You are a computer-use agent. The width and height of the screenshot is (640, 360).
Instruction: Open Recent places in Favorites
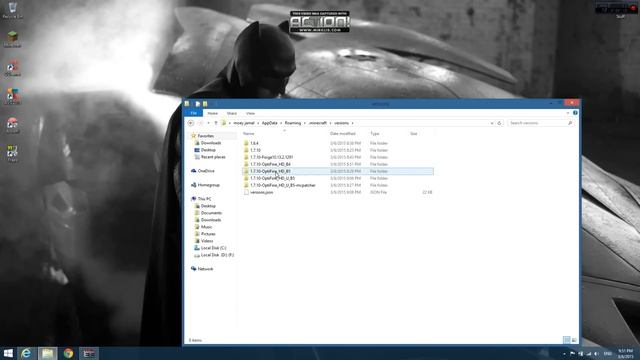tap(213, 157)
